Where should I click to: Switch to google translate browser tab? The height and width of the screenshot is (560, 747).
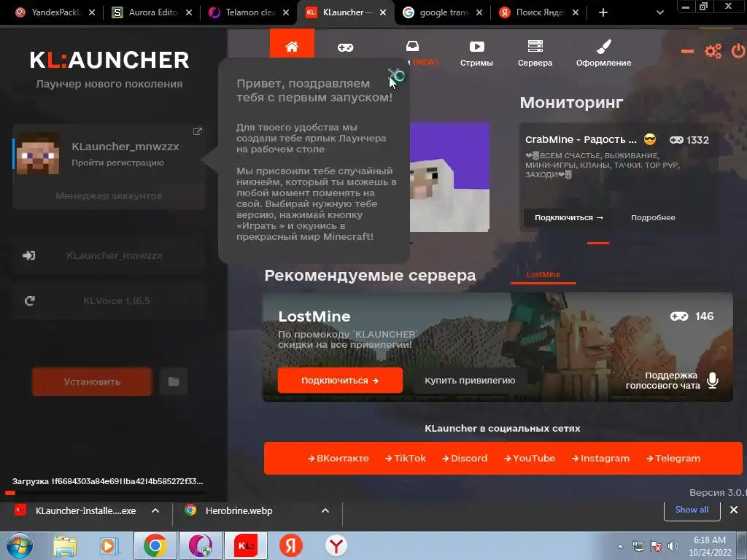click(443, 12)
